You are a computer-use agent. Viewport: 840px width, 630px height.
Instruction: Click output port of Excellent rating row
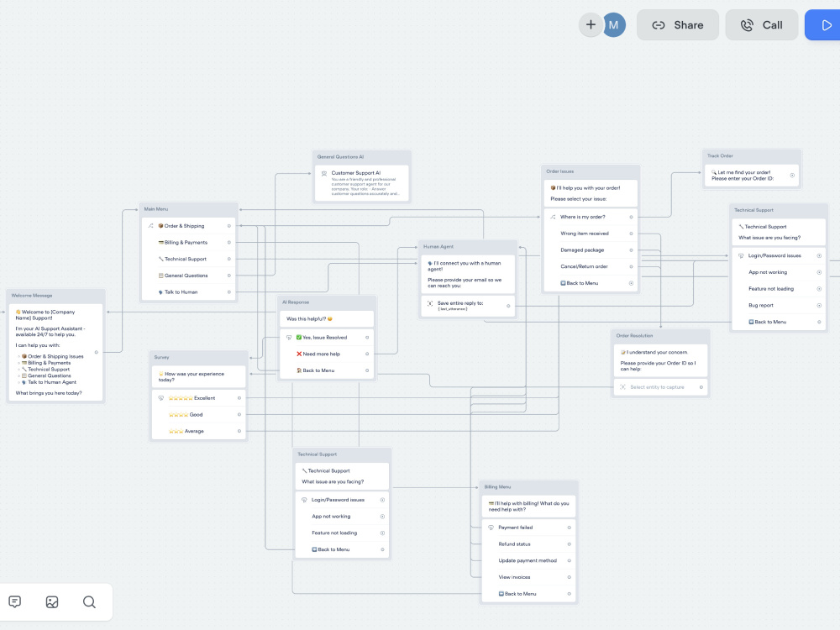tap(239, 398)
